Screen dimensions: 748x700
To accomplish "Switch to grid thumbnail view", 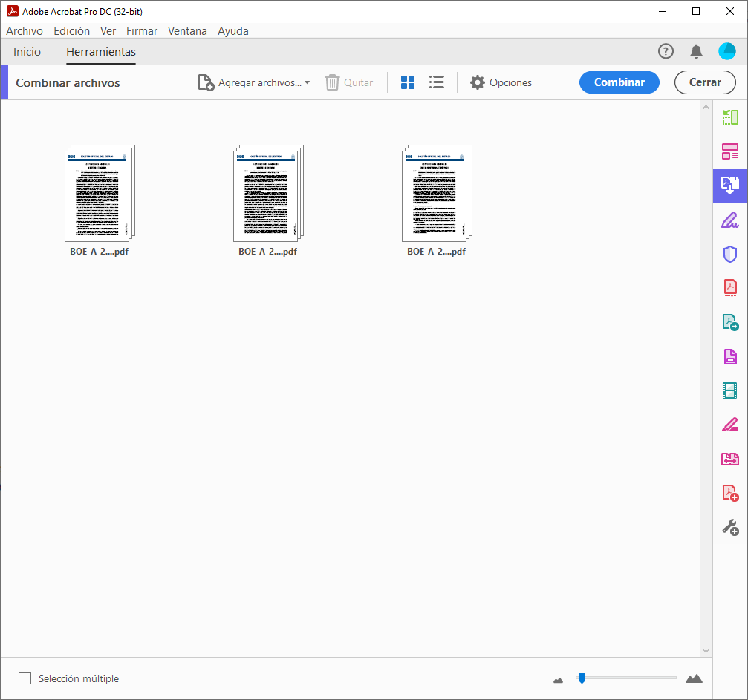I will coord(407,82).
